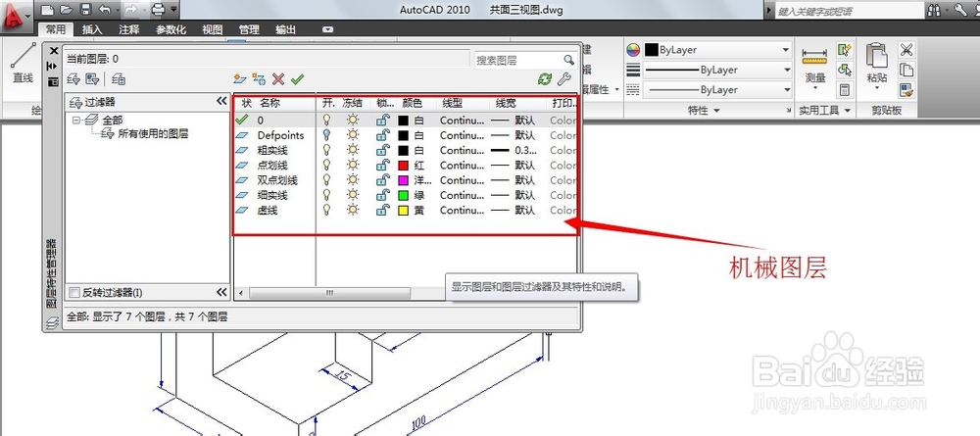Click the horizontal scrollbar in layer list
The height and width of the screenshot is (436, 980).
click(x=329, y=293)
